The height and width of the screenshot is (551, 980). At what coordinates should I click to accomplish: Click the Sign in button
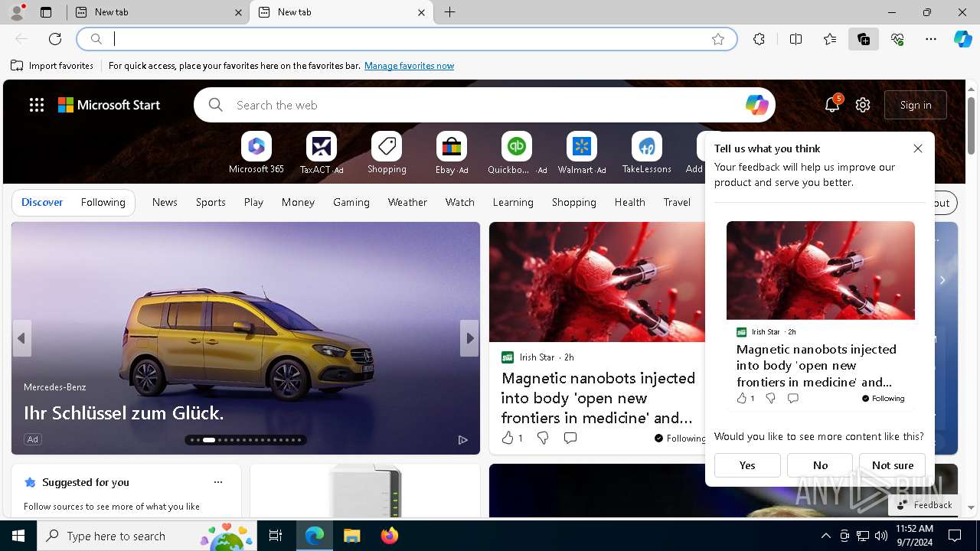(x=916, y=105)
